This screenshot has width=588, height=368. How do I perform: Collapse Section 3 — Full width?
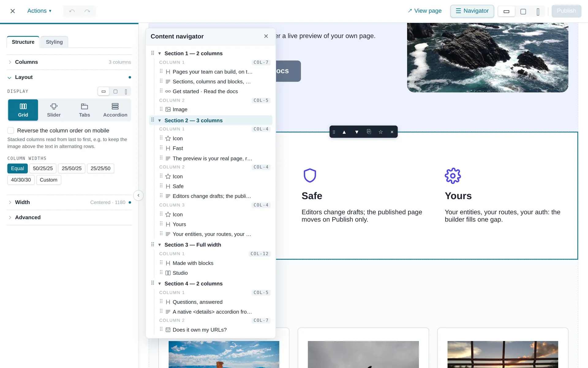160,245
